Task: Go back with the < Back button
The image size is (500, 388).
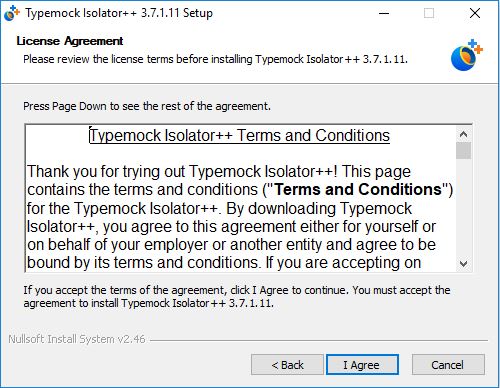Action: click(x=287, y=365)
